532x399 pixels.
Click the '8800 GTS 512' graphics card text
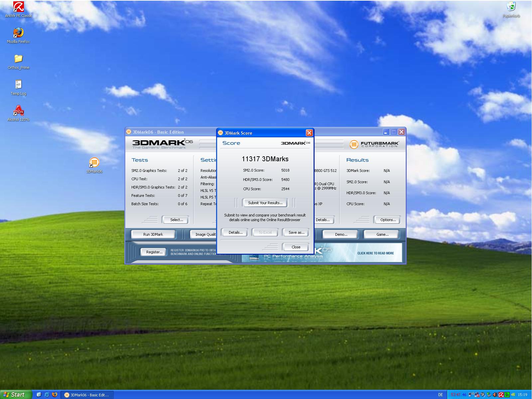[x=326, y=171]
